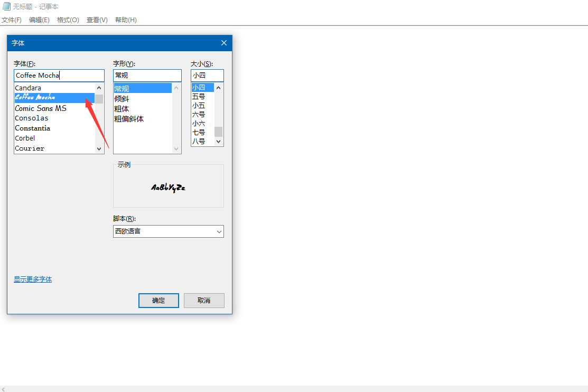Select Comic Sans MS font
This screenshot has width=588, height=392.
(54, 108)
